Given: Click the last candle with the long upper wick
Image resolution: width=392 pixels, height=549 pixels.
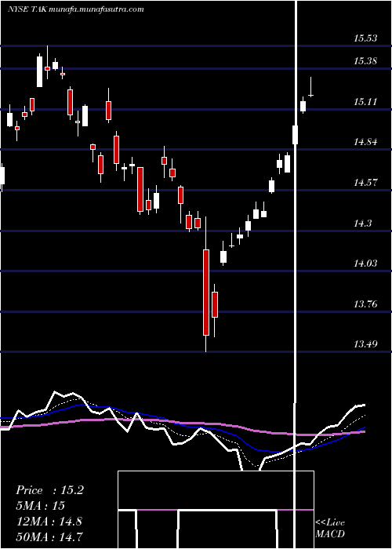Looking at the screenshot, I should [310, 87].
